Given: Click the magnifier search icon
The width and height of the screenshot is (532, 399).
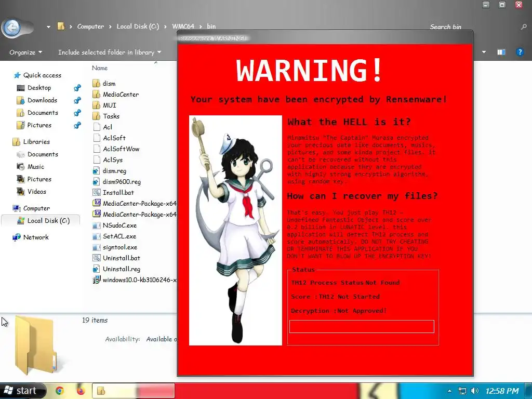Looking at the screenshot, I should tap(524, 27).
